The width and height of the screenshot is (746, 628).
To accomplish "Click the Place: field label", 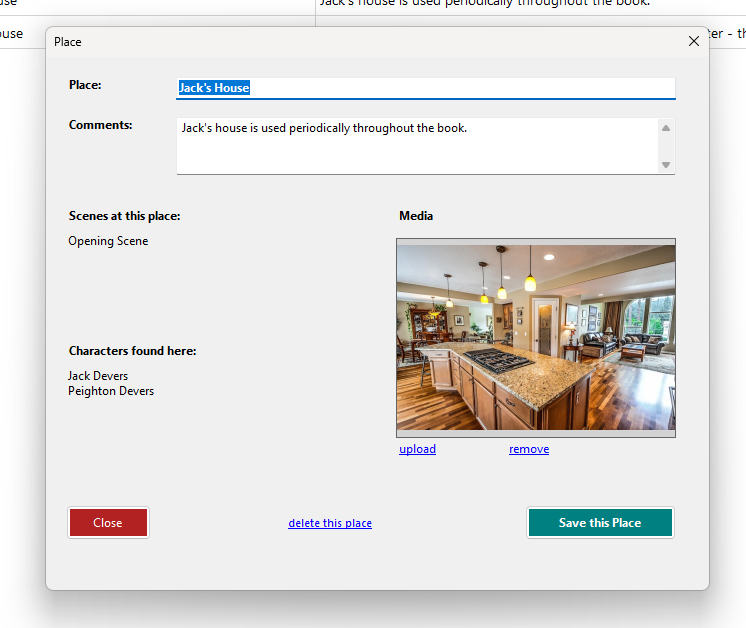I will 85,85.
